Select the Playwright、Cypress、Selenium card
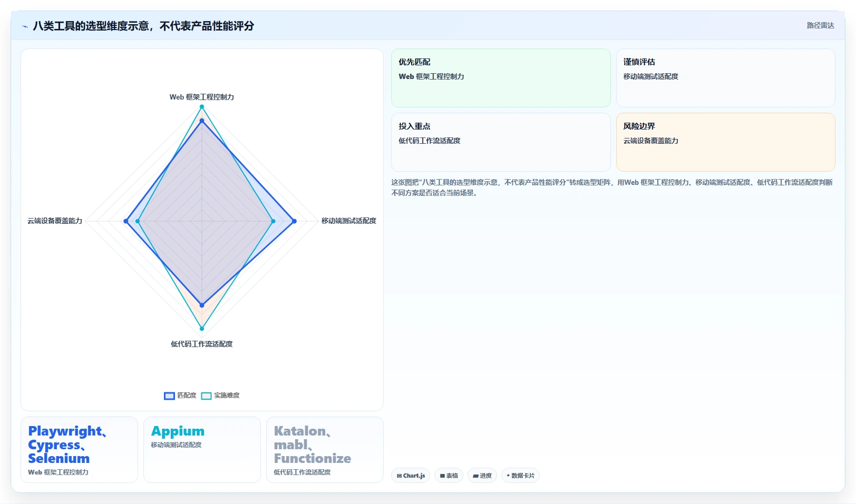 [x=79, y=450]
